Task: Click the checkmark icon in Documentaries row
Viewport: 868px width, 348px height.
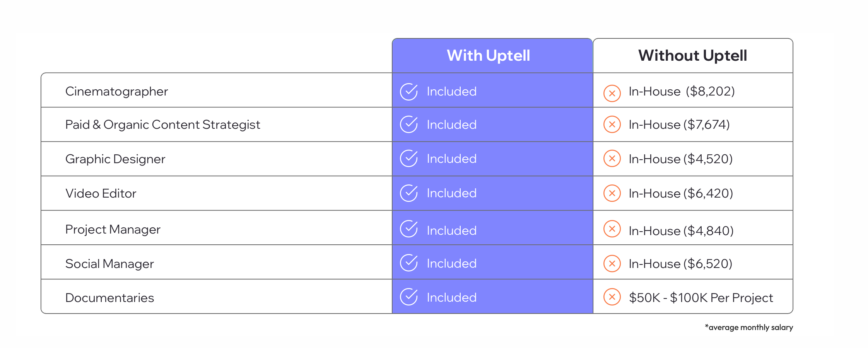Action: tap(408, 297)
